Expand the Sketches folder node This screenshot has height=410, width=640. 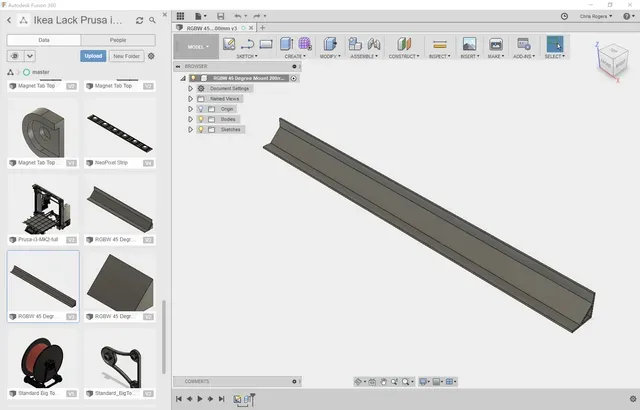pyautogui.click(x=191, y=129)
